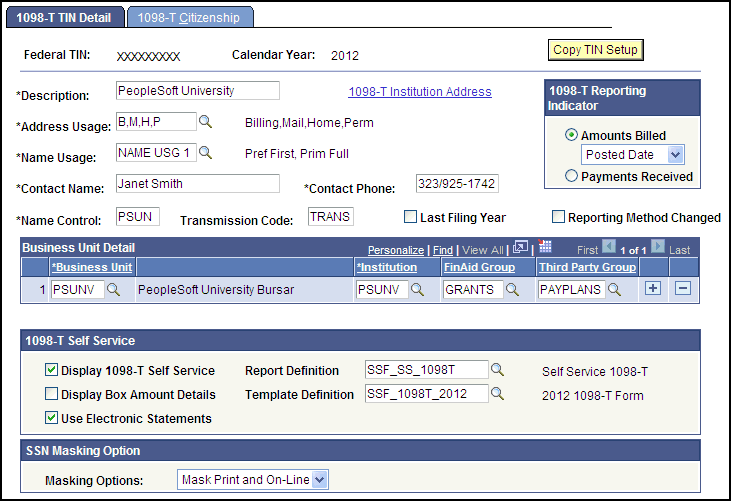Screen dimensions: 731x501
Task: Open Address Usage lookup magnifier
Action: (x=206, y=122)
